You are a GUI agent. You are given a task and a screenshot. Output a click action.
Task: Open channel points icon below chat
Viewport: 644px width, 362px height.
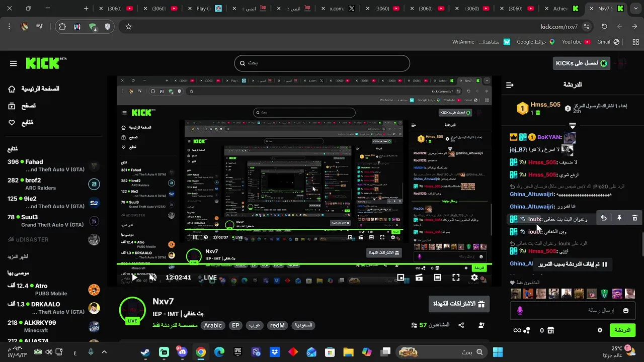[x=521, y=330]
